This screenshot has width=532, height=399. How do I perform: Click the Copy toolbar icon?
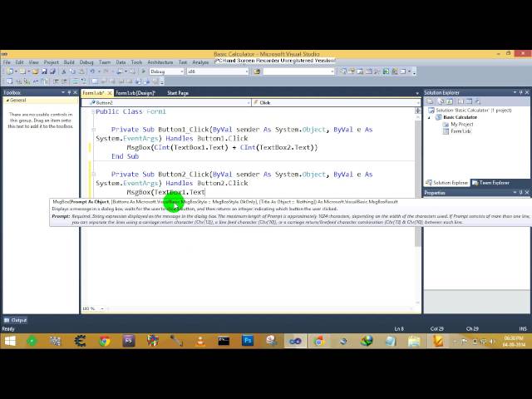click(72, 71)
